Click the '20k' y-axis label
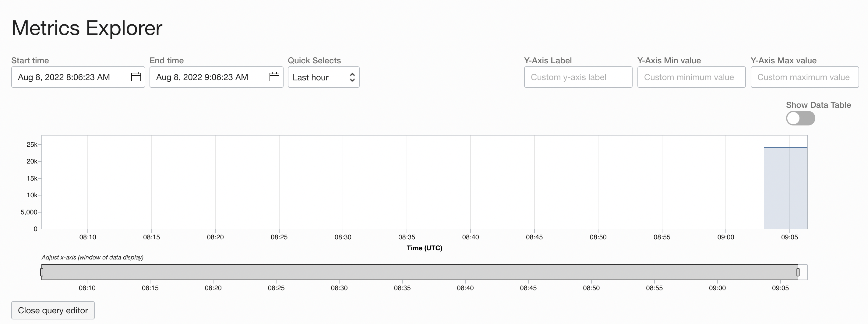The image size is (868, 324). coord(32,161)
